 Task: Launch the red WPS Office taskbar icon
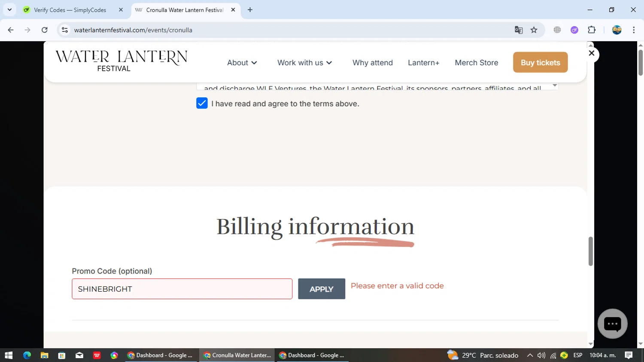[97, 355]
